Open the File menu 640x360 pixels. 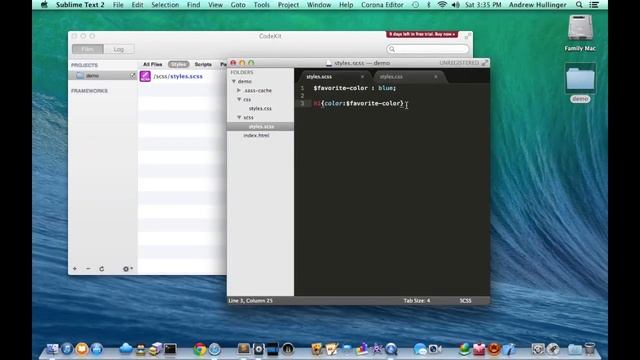click(118, 5)
